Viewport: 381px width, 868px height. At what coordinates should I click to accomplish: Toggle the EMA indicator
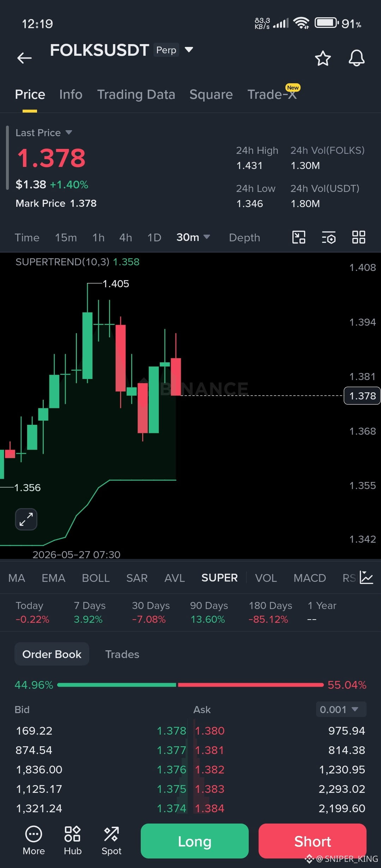[x=53, y=578]
